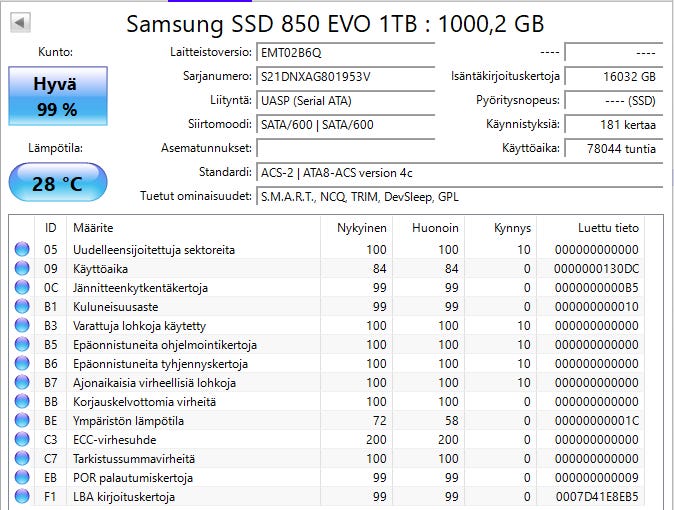The width and height of the screenshot is (674, 510).
Task: Click the Huonoin column header
Action: pyautogui.click(x=429, y=227)
